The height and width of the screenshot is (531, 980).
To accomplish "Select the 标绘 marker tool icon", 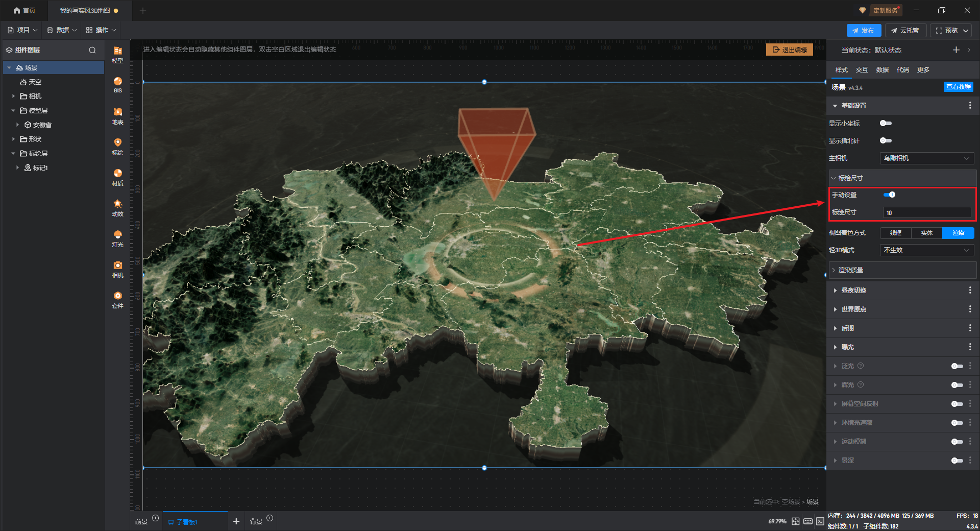I will coord(117,146).
